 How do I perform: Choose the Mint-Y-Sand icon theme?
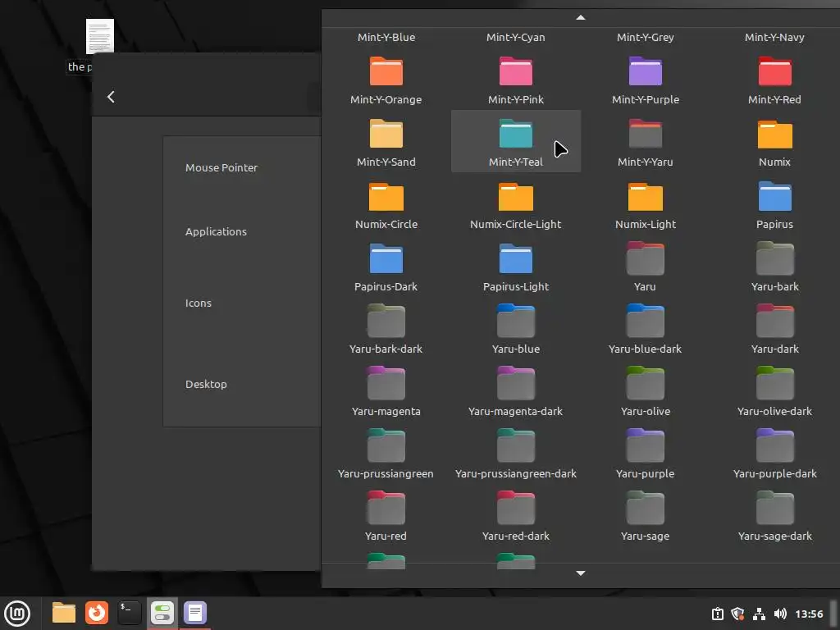tap(386, 141)
